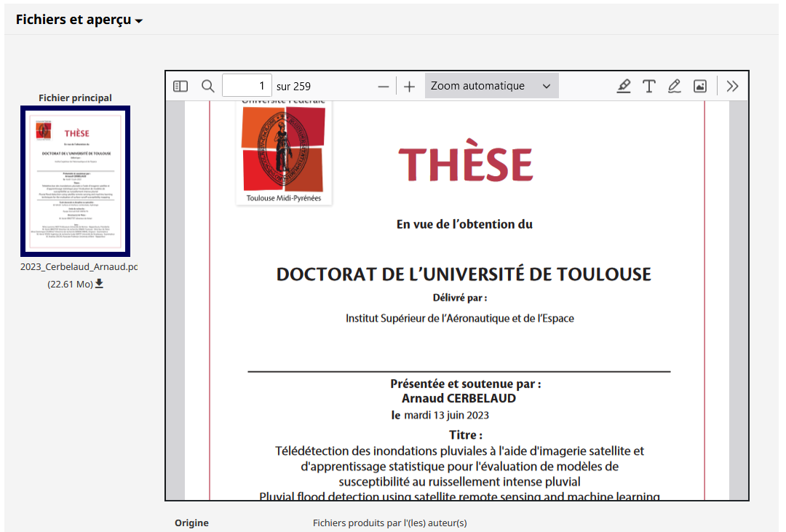Screen dimensions: 786x532
Task: Open the find-in-document search tool
Action: point(207,87)
